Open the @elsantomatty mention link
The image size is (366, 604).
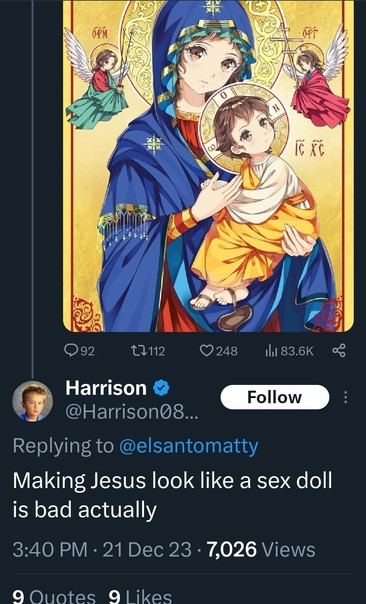(188, 446)
